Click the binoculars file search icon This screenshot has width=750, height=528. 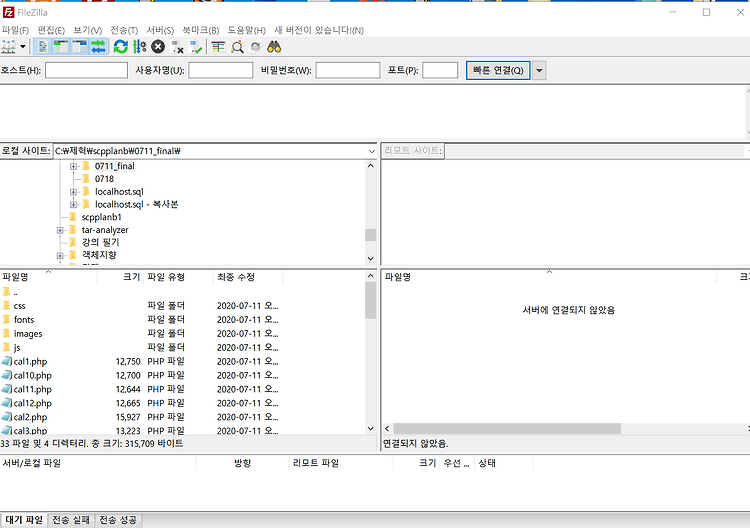coord(274,46)
